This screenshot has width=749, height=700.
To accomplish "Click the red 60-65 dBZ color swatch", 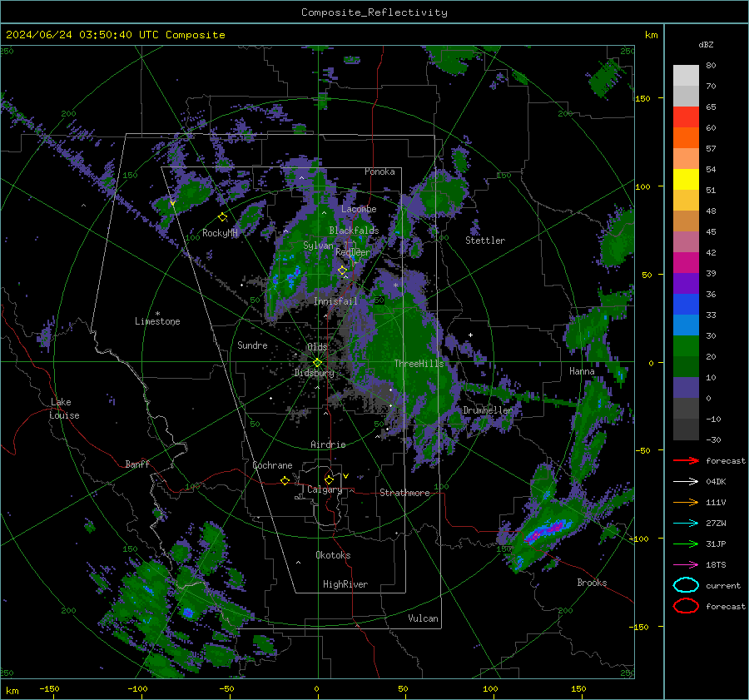I will click(686, 117).
